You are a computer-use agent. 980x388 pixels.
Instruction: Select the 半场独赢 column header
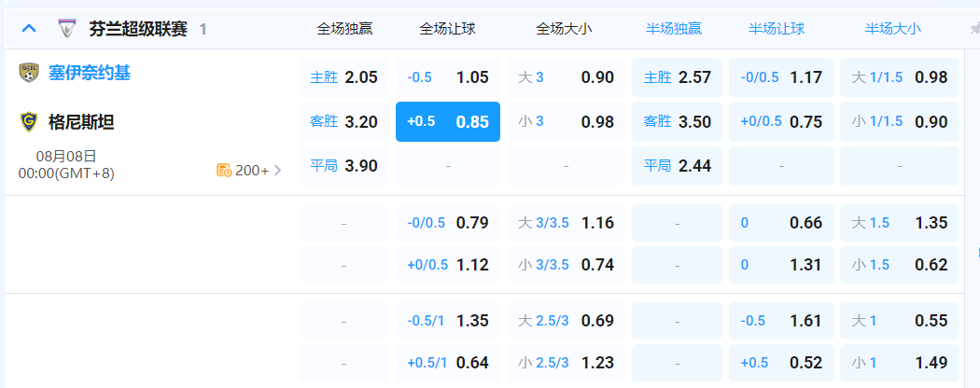coord(675,29)
